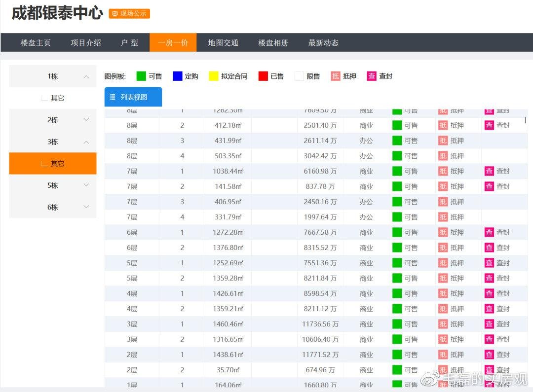The image size is (533, 392).
Task: Click the blue 定购 legend swatch
Action: (x=178, y=76)
